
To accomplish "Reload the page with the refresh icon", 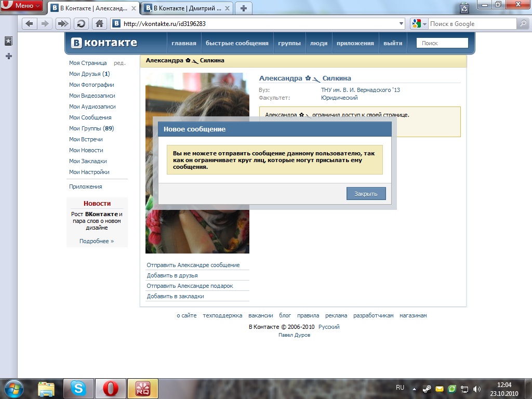I will pos(81,24).
